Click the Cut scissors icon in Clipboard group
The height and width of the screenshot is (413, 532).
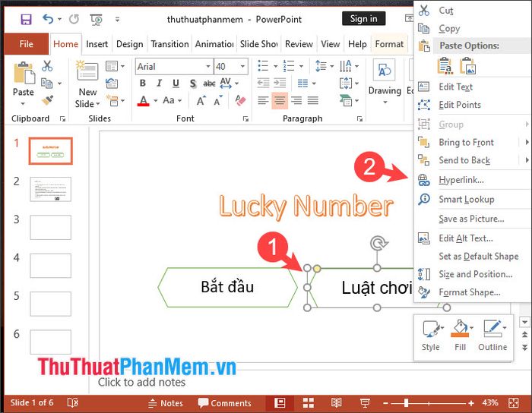click(x=47, y=67)
